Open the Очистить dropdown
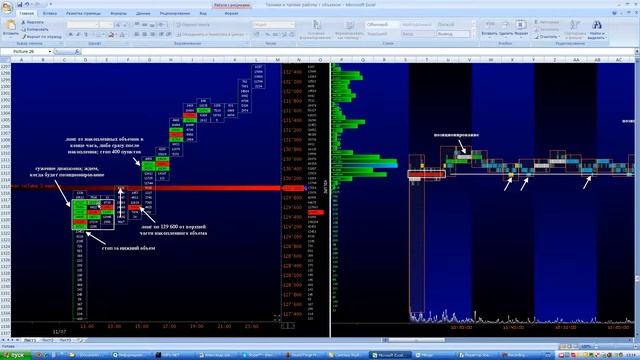 tap(547, 37)
